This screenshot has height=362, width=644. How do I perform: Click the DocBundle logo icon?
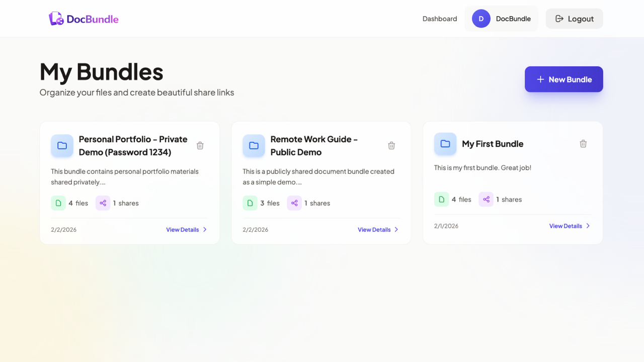[x=55, y=18]
